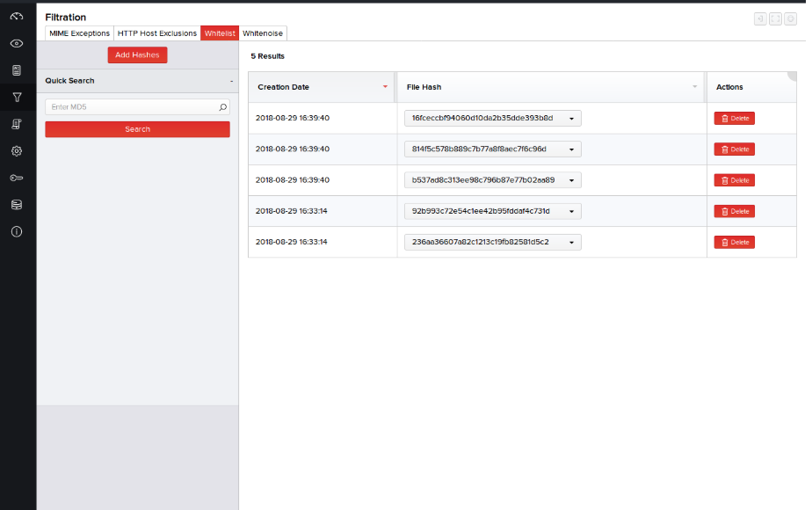Open the database icon in sidebar
The width and height of the screenshot is (812, 510).
click(x=17, y=205)
